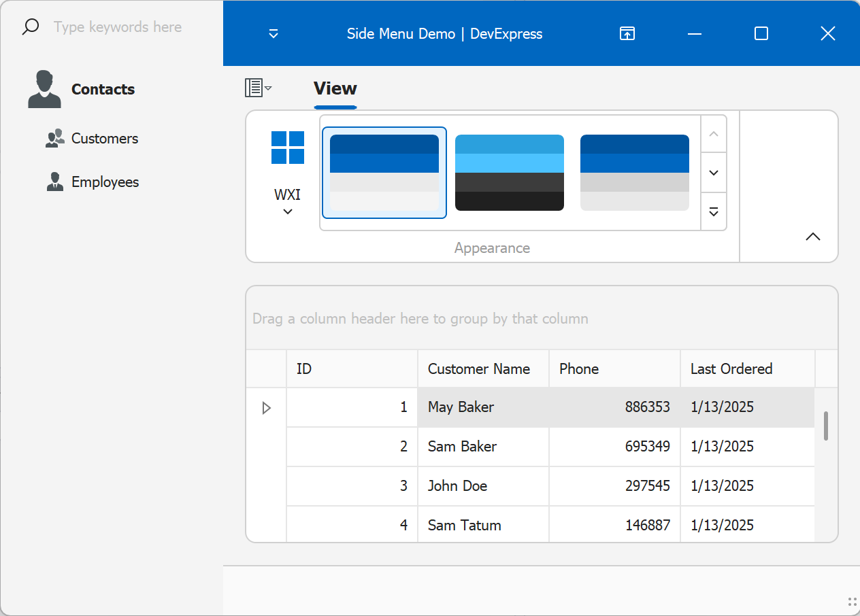Click phone value 146887

[x=647, y=526]
